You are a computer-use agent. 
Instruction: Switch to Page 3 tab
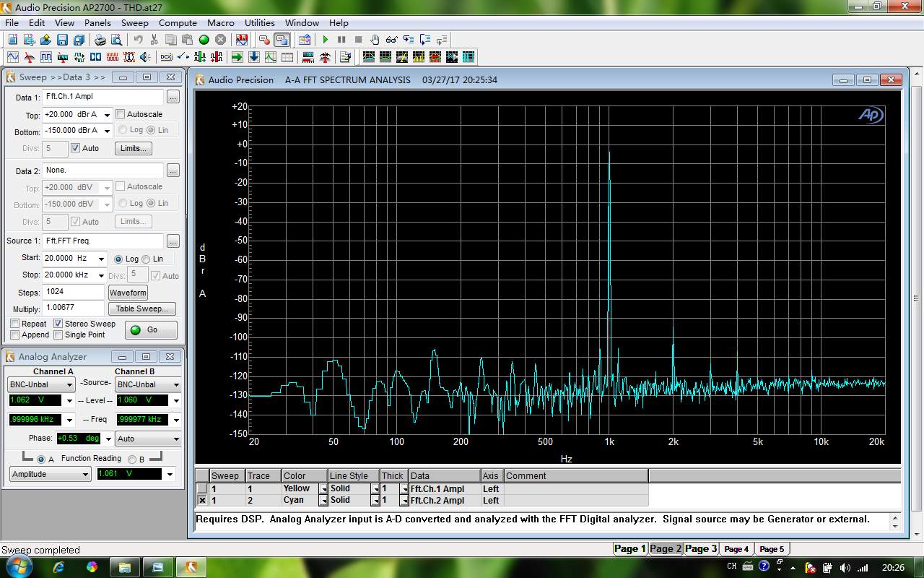tap(700, 548)
